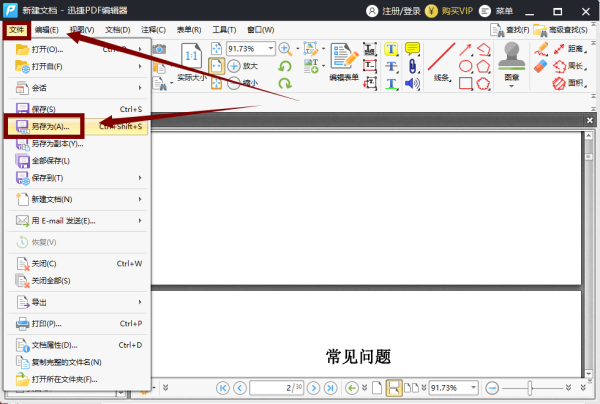Open the 文档(D) menu
600x404 pixels.
click(x=117, y=30)
